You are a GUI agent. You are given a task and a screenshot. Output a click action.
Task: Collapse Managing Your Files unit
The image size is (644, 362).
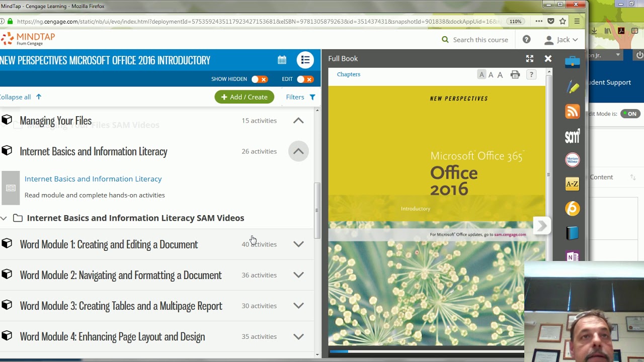pyautogui.click(x=298, y=121)
